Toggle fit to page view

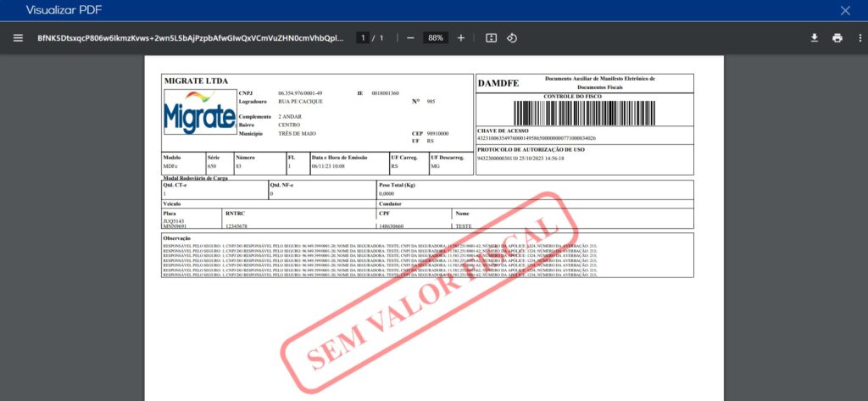click(x=491, y=38)
